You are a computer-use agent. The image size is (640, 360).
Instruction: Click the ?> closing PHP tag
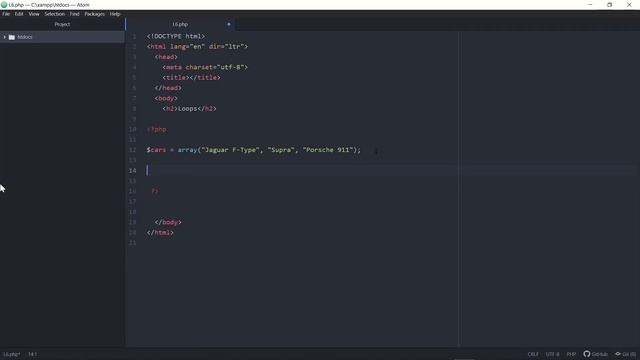click(x=155, y=191)
